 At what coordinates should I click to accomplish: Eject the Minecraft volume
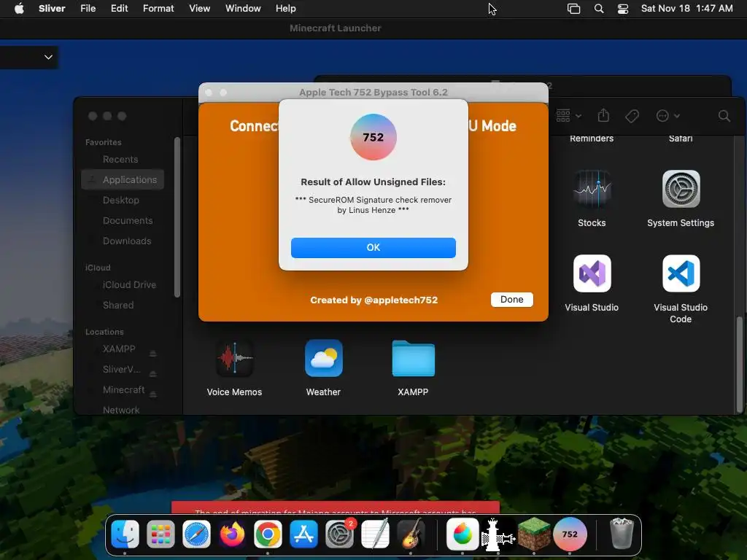(x=153, y=394)
